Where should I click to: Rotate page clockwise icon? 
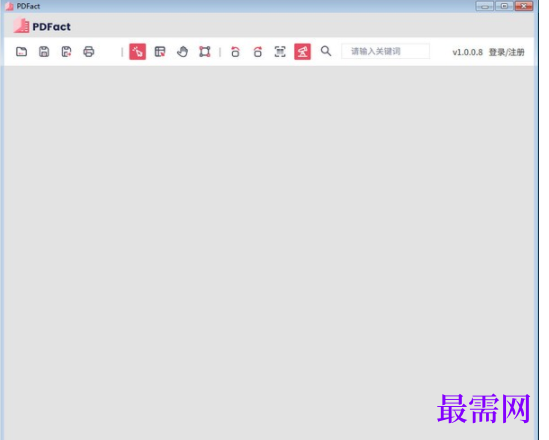coord(258,52)
